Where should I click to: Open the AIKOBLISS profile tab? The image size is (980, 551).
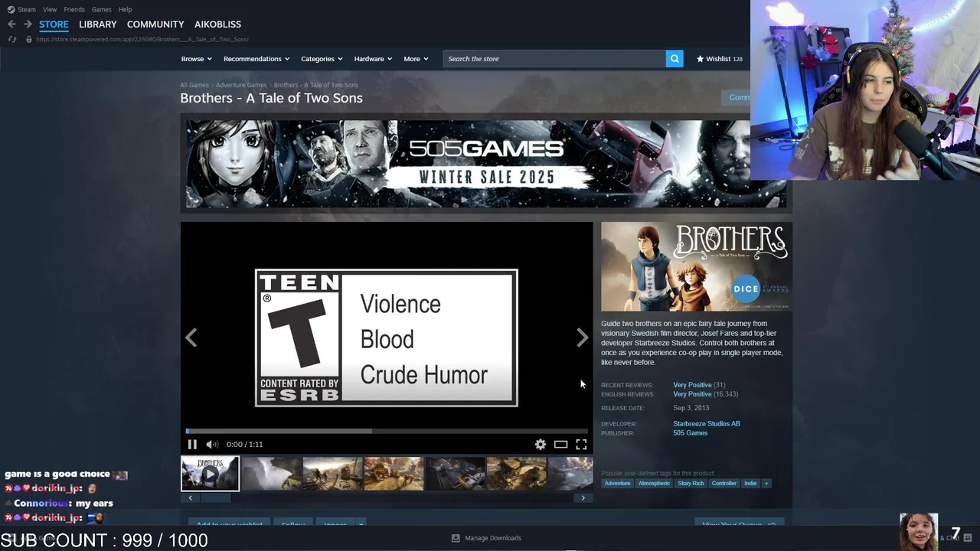[217, 24]
